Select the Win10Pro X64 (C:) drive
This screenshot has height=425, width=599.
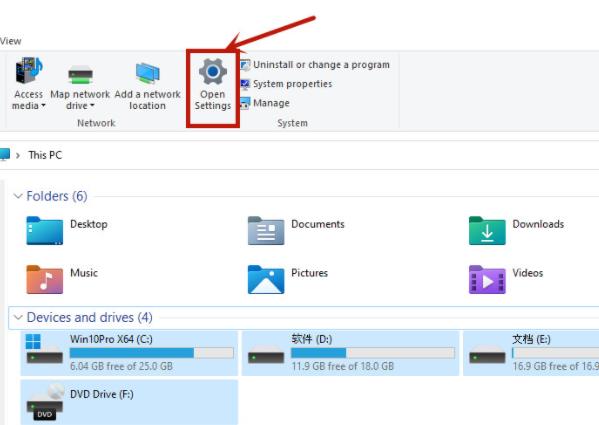(x=129, y=353)
